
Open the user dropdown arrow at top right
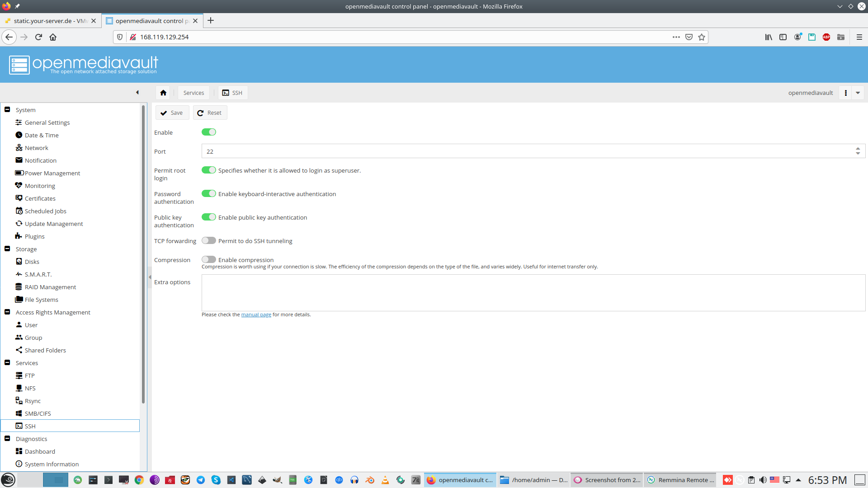tap(858, 93)
